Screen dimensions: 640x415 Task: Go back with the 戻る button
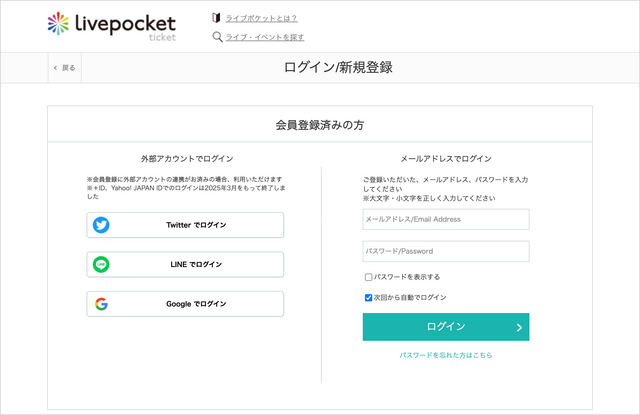(65, 68)
